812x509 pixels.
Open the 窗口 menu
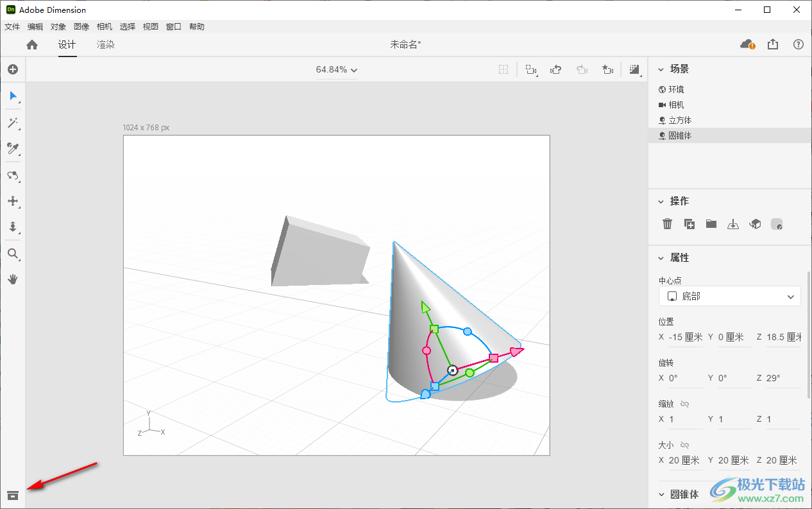pos(174,27)
